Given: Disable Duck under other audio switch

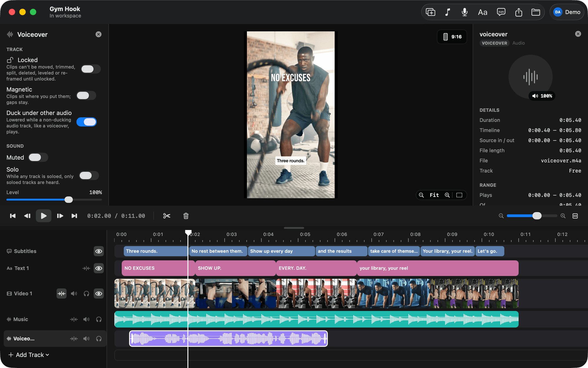Looking at the screenshot, I should click(86, 122).
